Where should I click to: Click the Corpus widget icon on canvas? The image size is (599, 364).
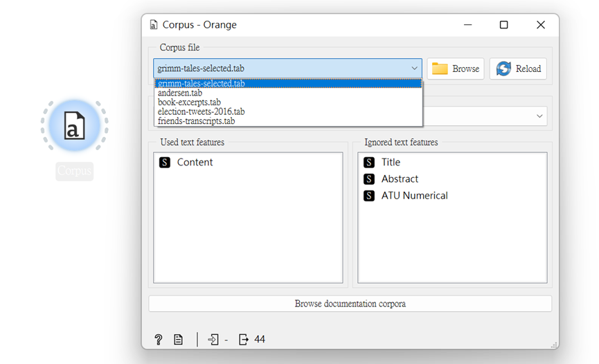coord(75,126)
